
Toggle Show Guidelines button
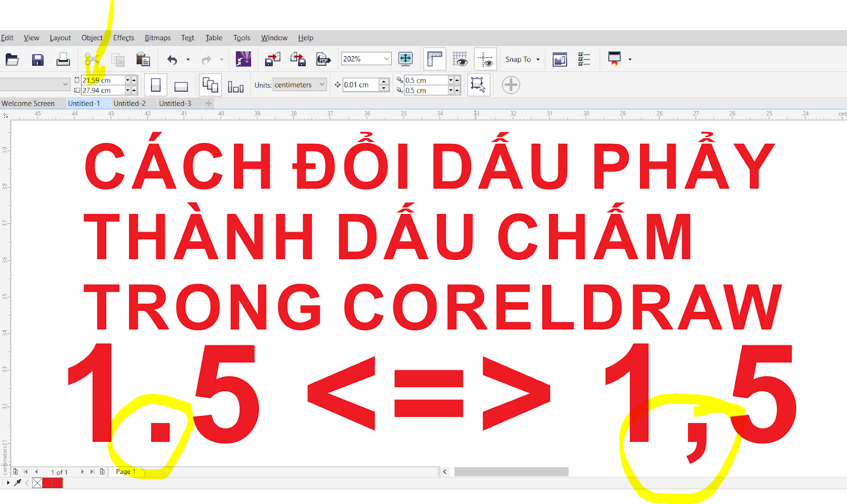485,59
